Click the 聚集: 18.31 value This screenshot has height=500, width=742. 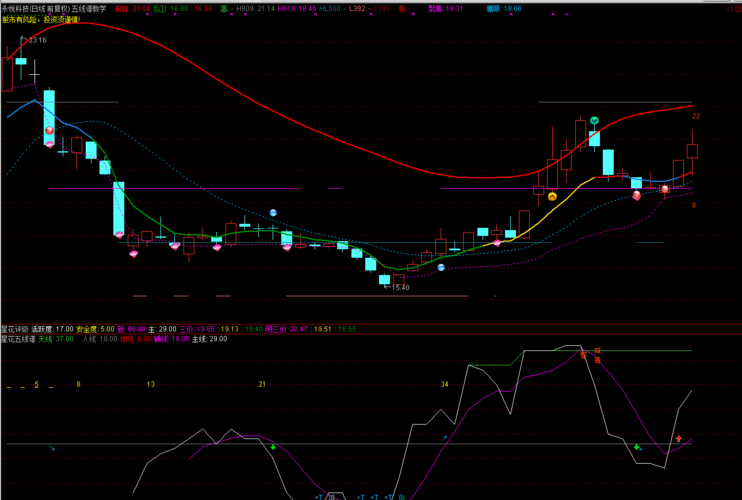pos(445,9)
